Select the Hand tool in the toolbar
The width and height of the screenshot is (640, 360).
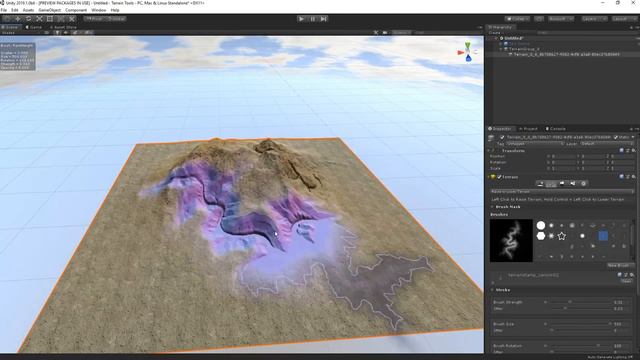(7, 19)
